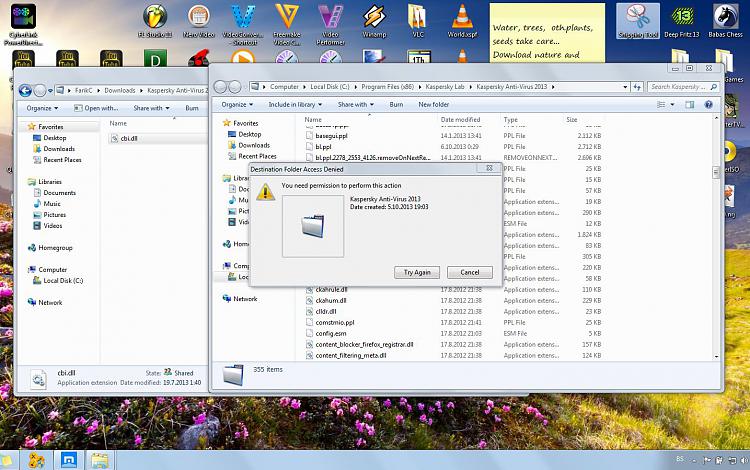Click scroll down arrow of file list

click(716, 357)
